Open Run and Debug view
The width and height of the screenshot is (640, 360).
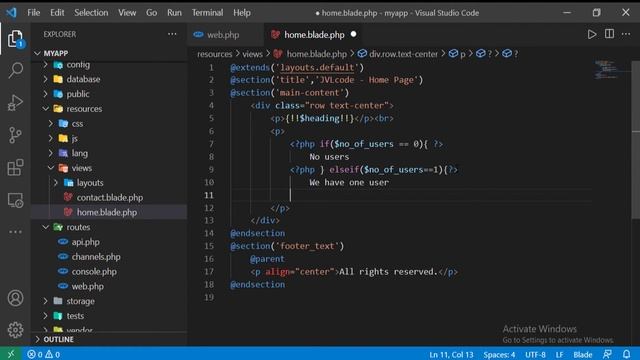pos(16,102)
